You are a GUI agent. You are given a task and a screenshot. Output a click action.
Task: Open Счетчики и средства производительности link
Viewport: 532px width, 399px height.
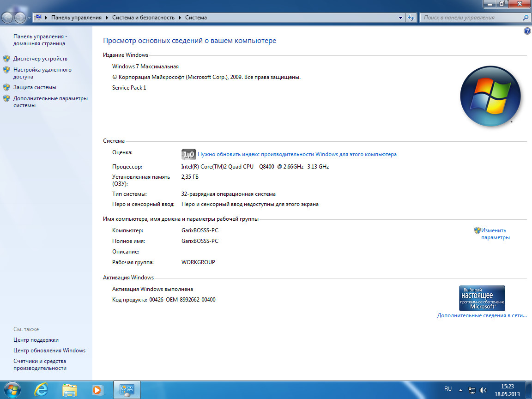click(x=40, y=364)
